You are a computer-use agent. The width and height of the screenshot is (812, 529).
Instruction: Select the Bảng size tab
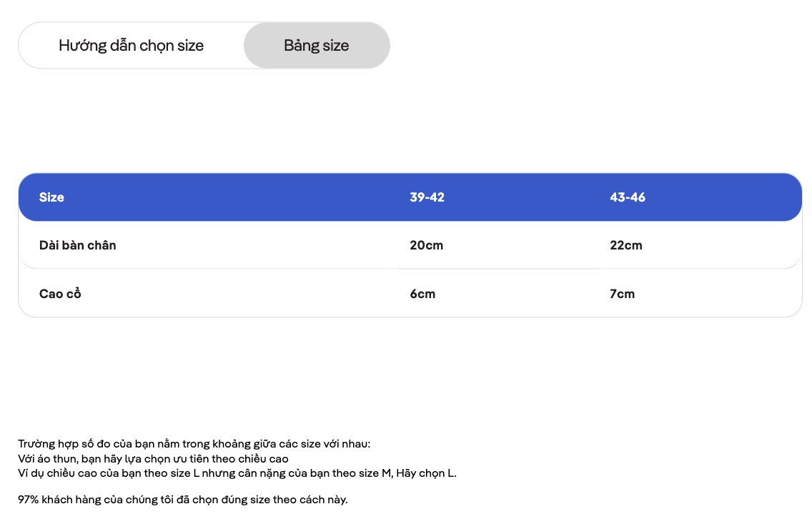pos(317,46)
